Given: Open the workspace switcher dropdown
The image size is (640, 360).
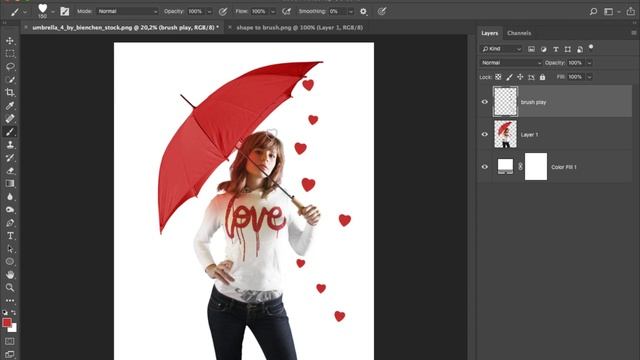Looking at the screenshot, I should 611,12.
